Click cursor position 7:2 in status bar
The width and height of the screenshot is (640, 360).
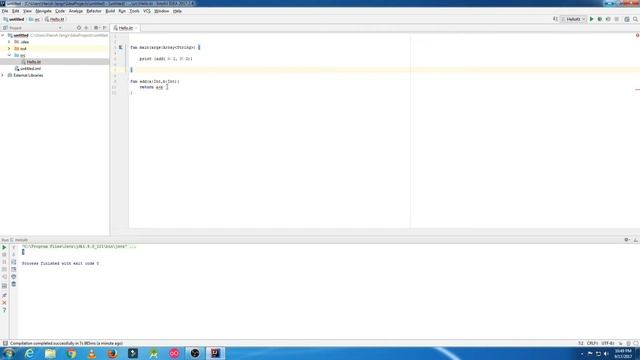point(580,344)
